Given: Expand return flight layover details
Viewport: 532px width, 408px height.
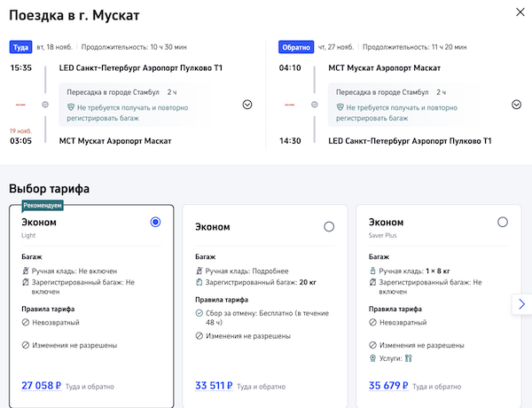Looking at the screenshot, I should (x=516, y=104).
